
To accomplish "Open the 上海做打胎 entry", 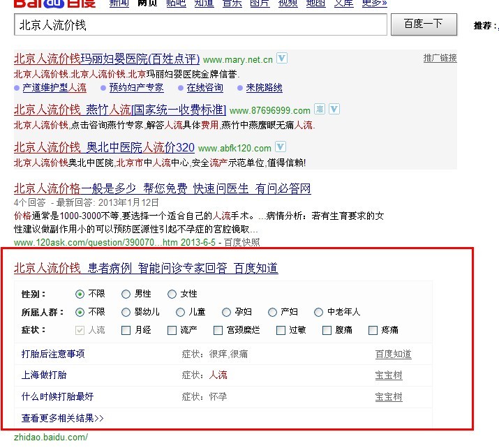I will click(44, 375).
